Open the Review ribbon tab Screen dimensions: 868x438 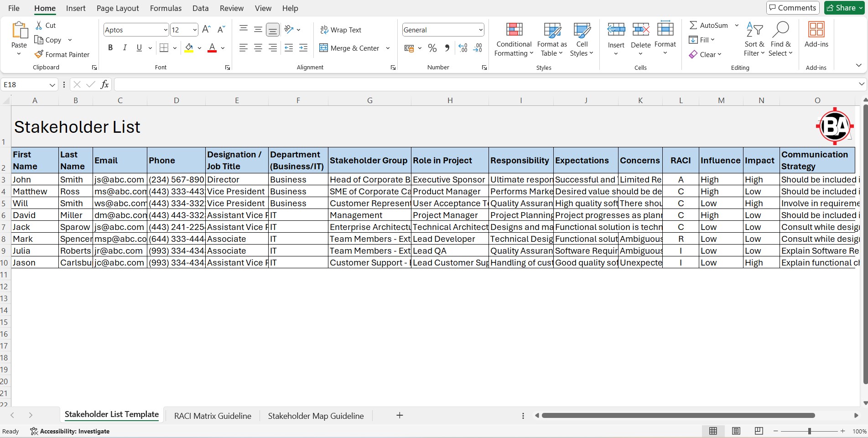(231, 8)
